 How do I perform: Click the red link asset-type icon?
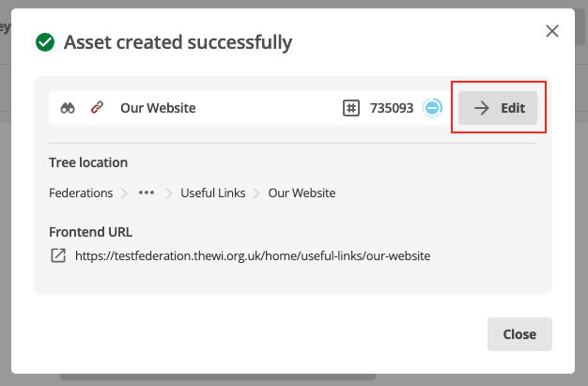click(x=97, y=108)
